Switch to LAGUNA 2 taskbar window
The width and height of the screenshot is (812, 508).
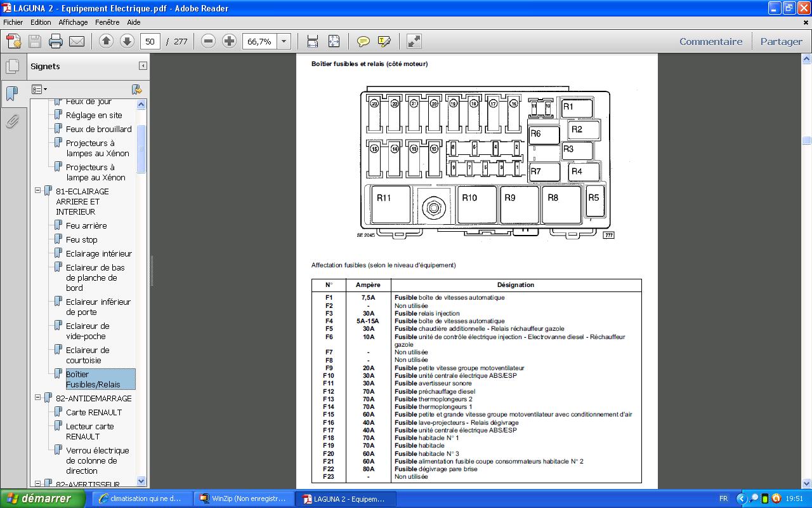(x=347, y=498)
